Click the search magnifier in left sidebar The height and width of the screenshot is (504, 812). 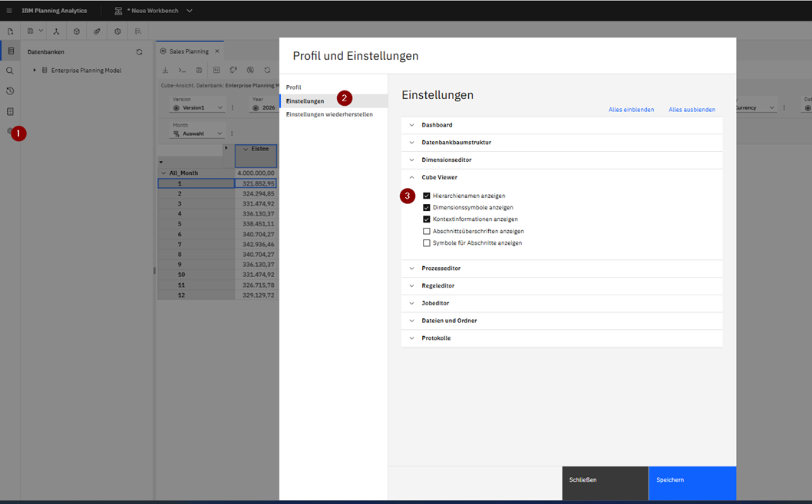pyautogui.click(x=10, y=71)
